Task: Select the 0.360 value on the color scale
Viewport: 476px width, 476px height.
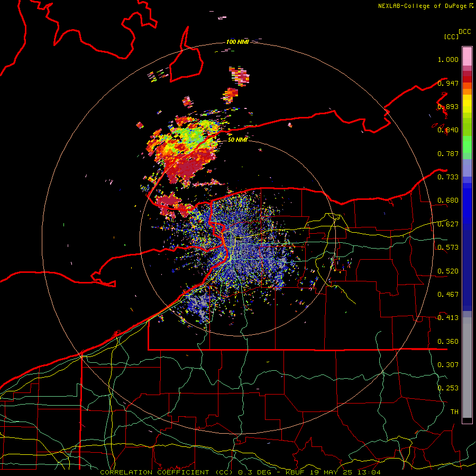Action: coord(448,342)
